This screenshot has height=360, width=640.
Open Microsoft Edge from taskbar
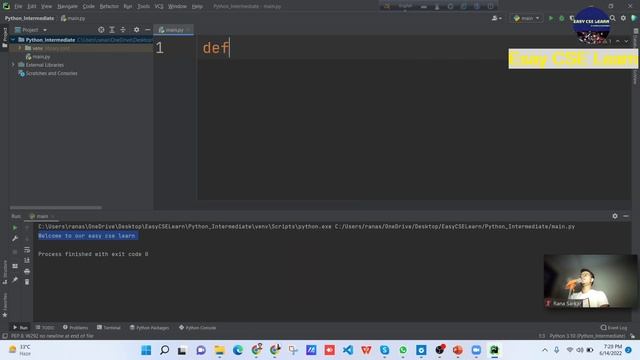(x=238, y=350)
